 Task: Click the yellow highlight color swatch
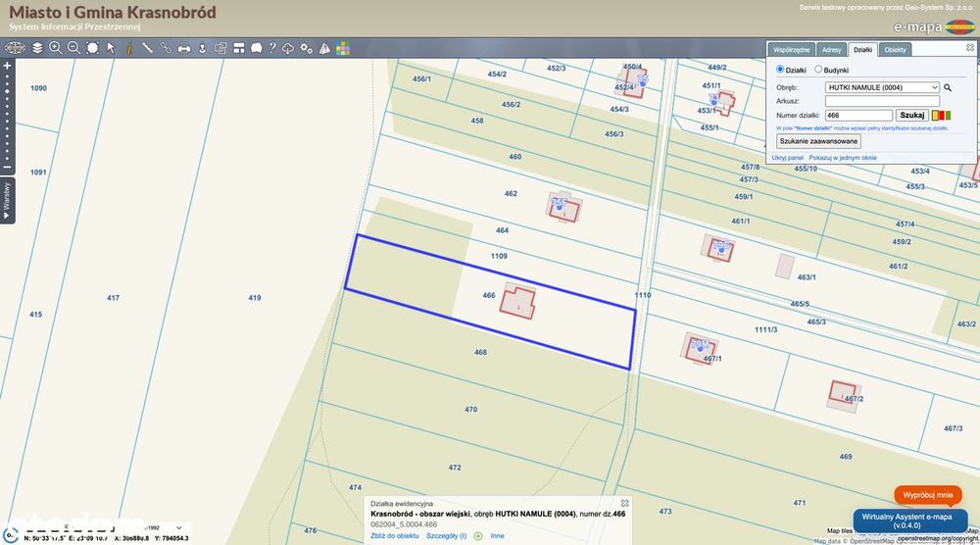click(x=935, y=116)
